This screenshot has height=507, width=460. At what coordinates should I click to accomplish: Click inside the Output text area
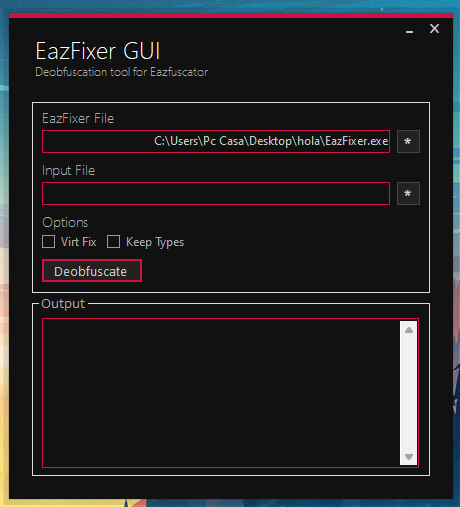pyautogui.click(x=221, y=393)
